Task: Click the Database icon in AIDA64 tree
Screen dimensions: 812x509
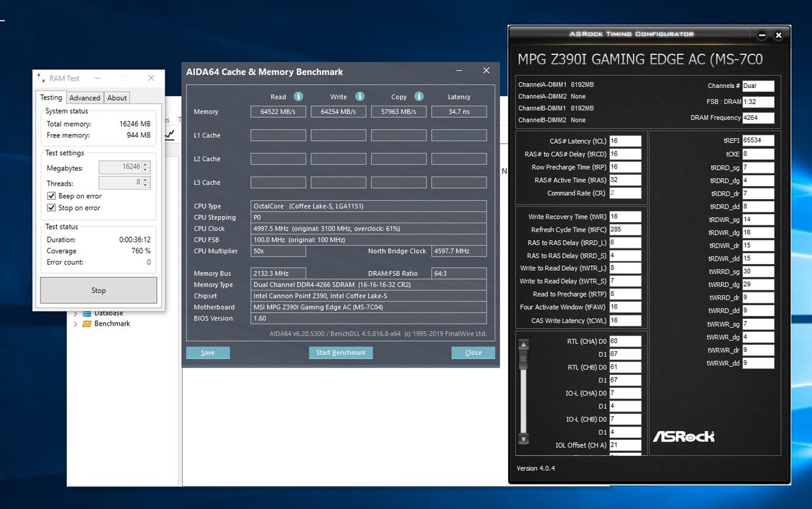Action: coord(87,313)
